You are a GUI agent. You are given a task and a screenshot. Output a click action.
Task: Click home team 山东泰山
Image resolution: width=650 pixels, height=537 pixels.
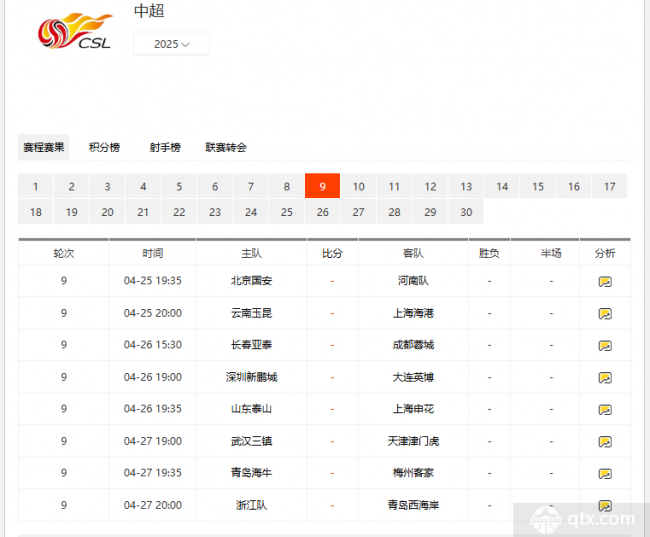point(251,409)
